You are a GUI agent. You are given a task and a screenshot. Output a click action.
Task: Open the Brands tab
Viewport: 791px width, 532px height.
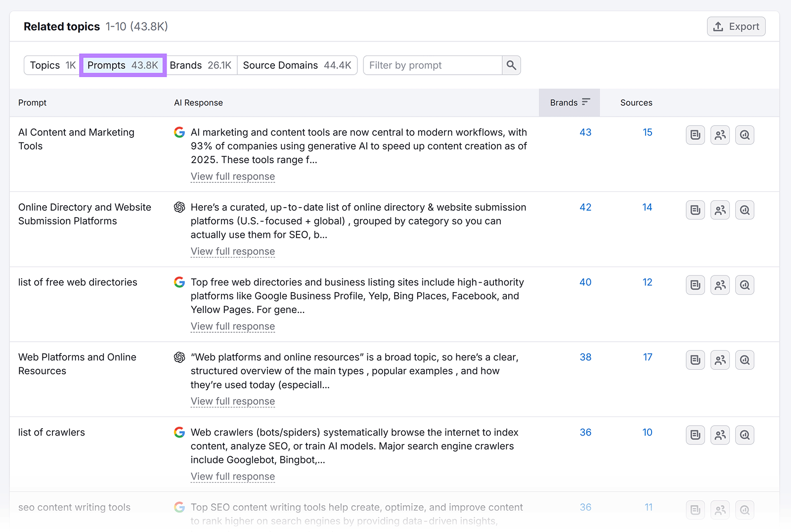pyautogui.click(x=201, y=65)
